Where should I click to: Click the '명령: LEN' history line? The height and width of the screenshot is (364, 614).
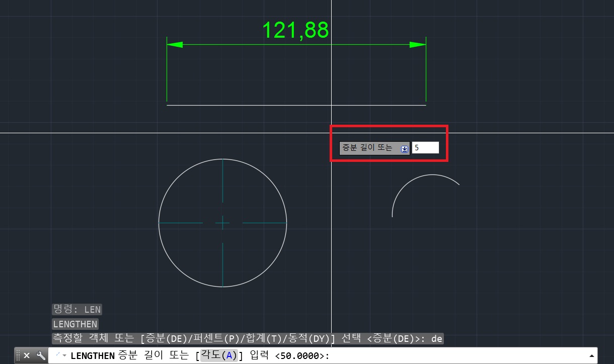tap(76, 310)
